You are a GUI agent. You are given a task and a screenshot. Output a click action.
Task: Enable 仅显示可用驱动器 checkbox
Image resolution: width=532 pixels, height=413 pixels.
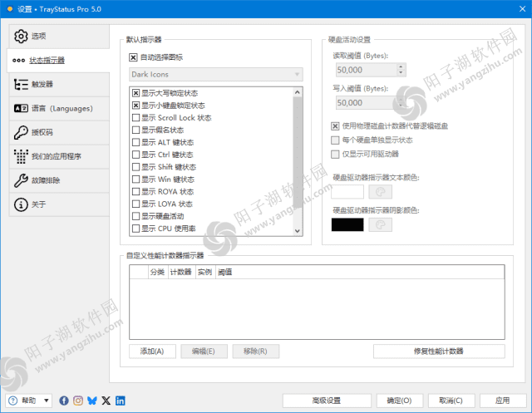pyautogui.click(x=335, y=155)
